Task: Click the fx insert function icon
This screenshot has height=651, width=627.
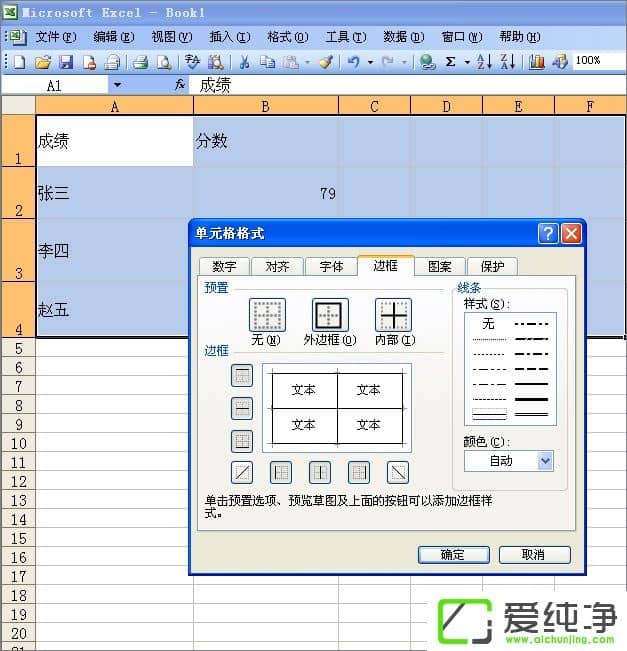Action: 179,85
